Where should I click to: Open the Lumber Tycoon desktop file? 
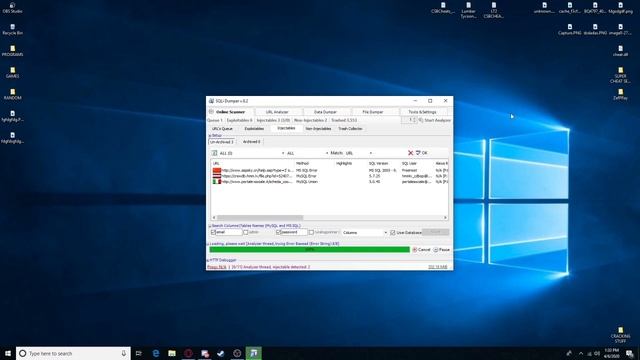[468, 10]
